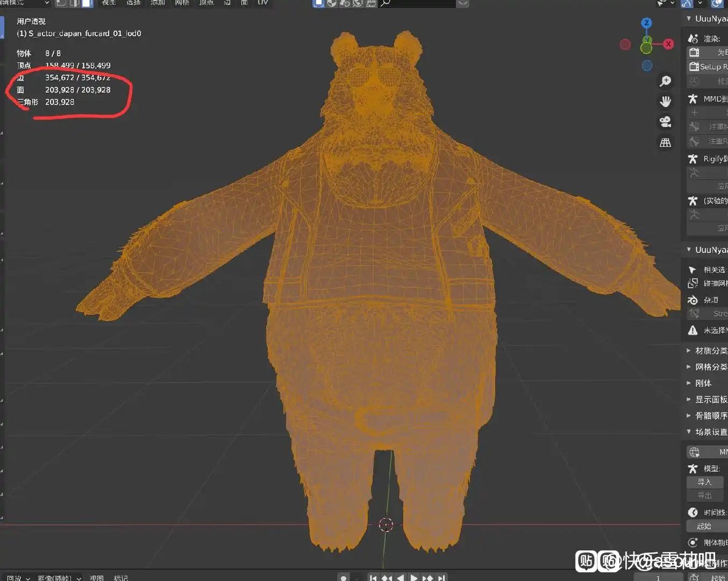Click the blue Z axis on gizmo
This screenshot has width=728, height=581.
pyautogui.click(x=646, y=23)
